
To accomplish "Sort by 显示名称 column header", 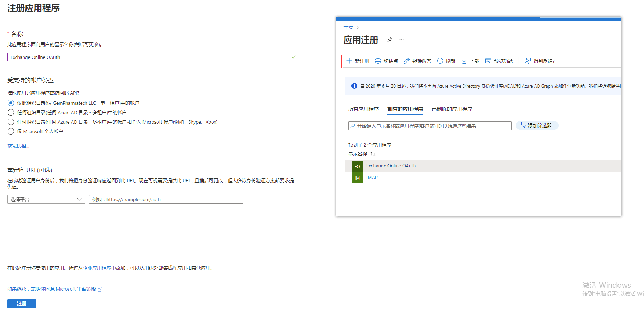I will pos(358,154).
